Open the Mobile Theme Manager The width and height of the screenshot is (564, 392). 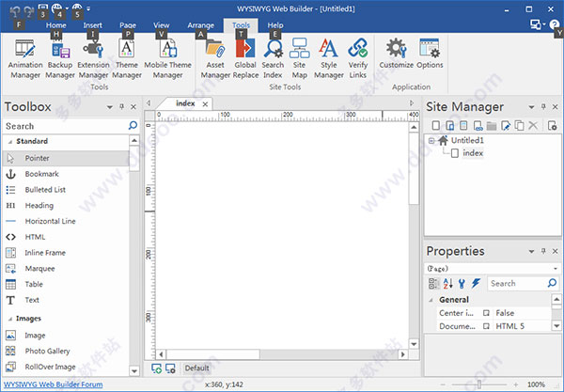tap(167, 59)
